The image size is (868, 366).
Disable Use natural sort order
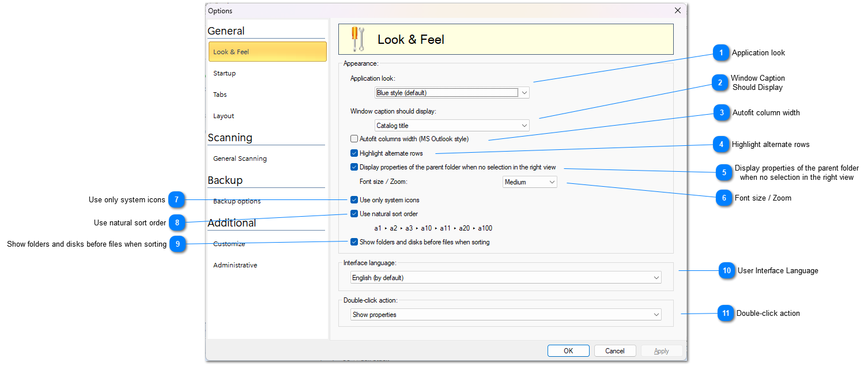(x=354, y=214)
